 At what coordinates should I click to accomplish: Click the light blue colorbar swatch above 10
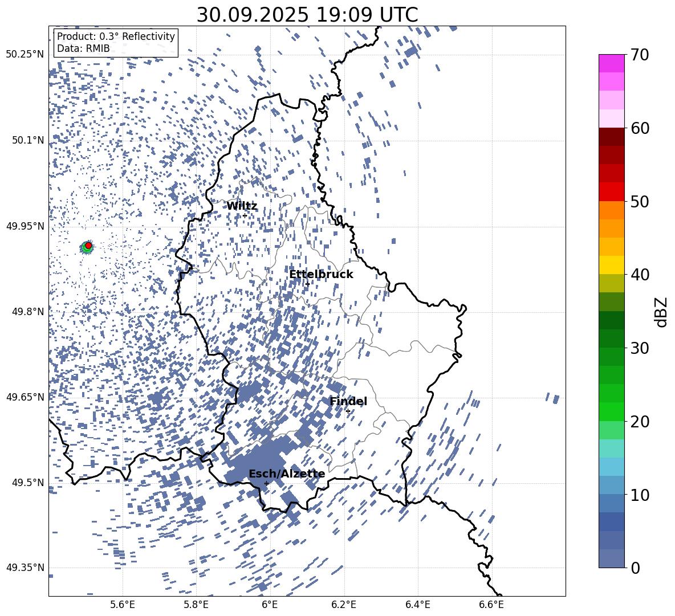(611, 486)
